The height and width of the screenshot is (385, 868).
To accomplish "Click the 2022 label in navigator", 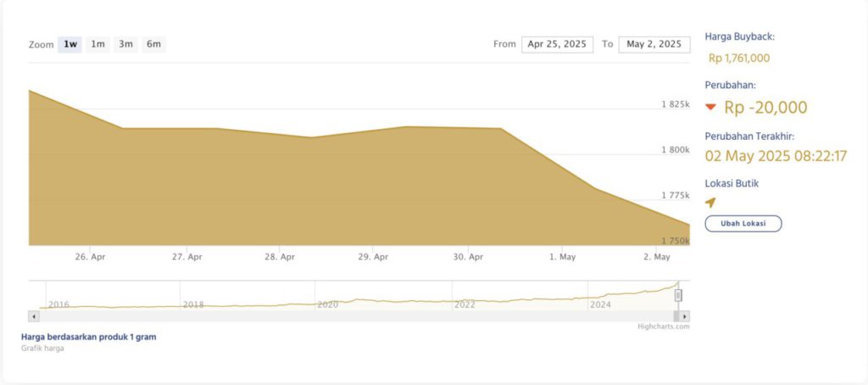I will pyautogui.click(x=465, y=304).
